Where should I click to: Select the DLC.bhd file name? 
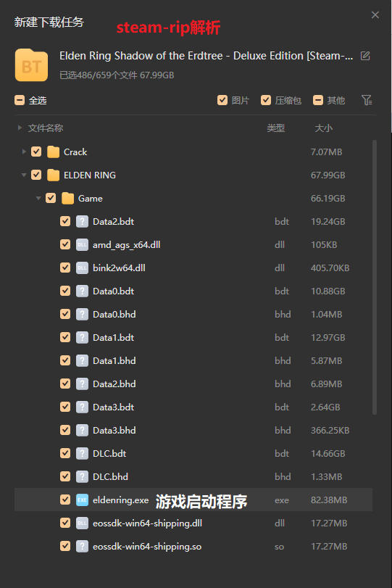click(x=111, y=476)
